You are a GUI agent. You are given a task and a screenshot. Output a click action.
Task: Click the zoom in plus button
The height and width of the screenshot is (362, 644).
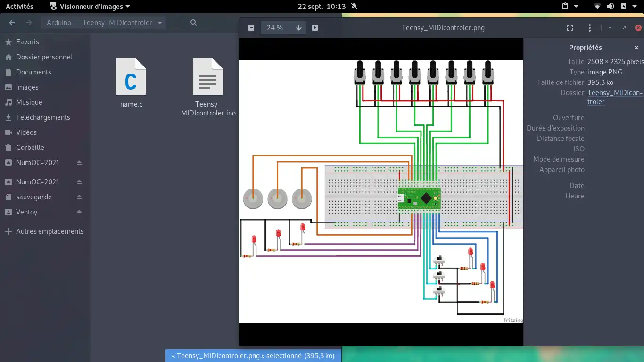point(315,28)
